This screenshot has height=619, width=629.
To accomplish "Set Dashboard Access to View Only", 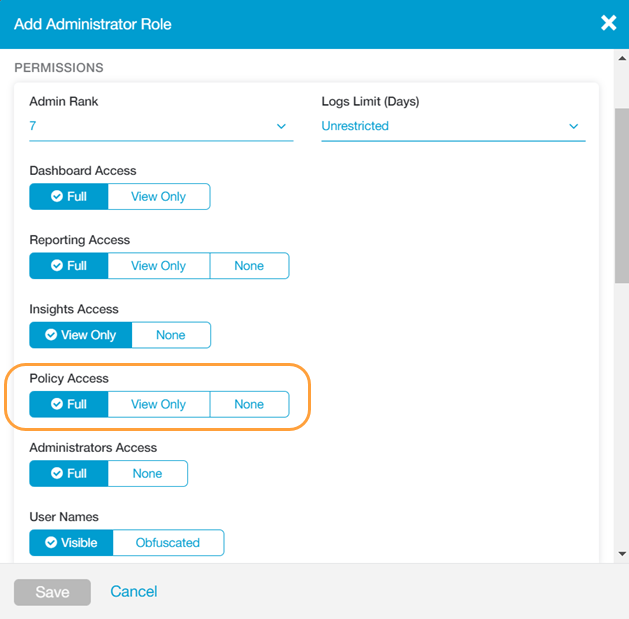I will coord(158,197).
